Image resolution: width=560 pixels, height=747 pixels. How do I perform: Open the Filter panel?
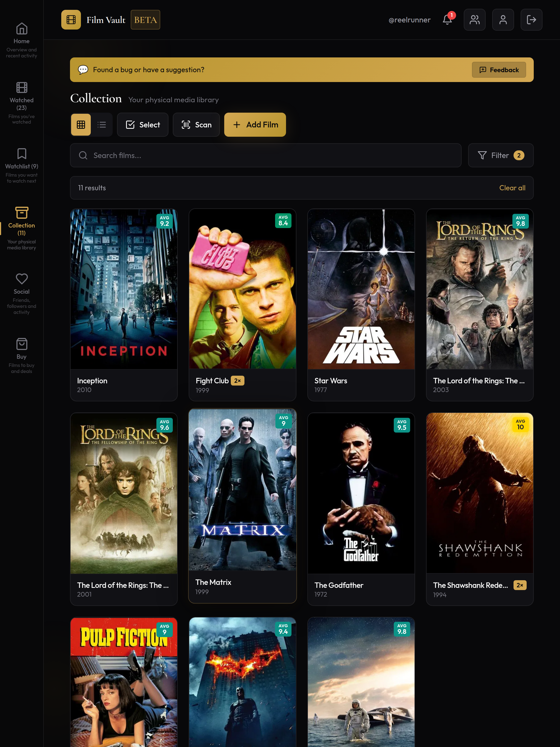pyautogui.click(x=501, y=155)
